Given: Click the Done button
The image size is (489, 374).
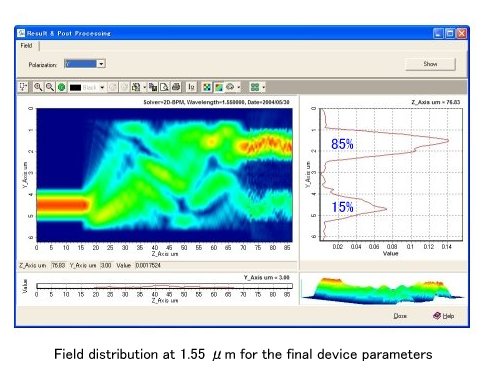Looking at the screenshot, I should click(400, 316).
